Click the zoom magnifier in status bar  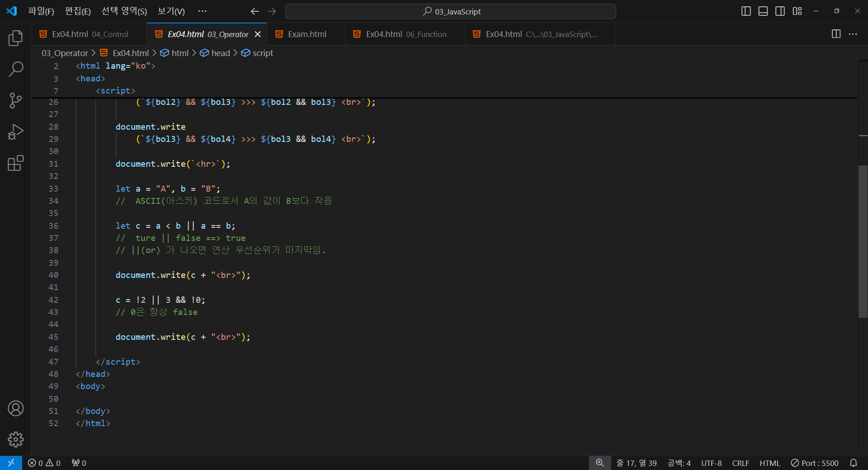coord(600,463)
